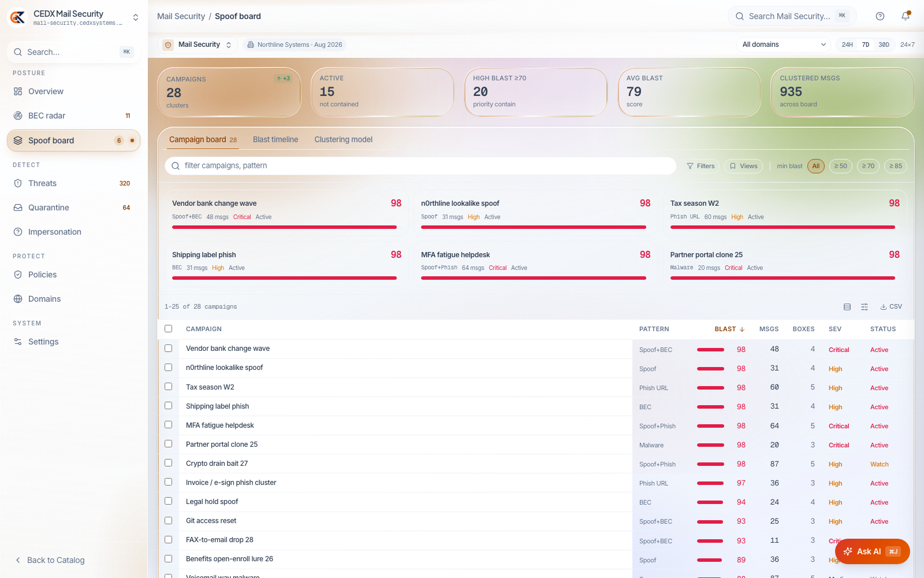924x578 pixels.
Task: Click the Mail Security shield badge icon
Action: click(x=168, y=45)
